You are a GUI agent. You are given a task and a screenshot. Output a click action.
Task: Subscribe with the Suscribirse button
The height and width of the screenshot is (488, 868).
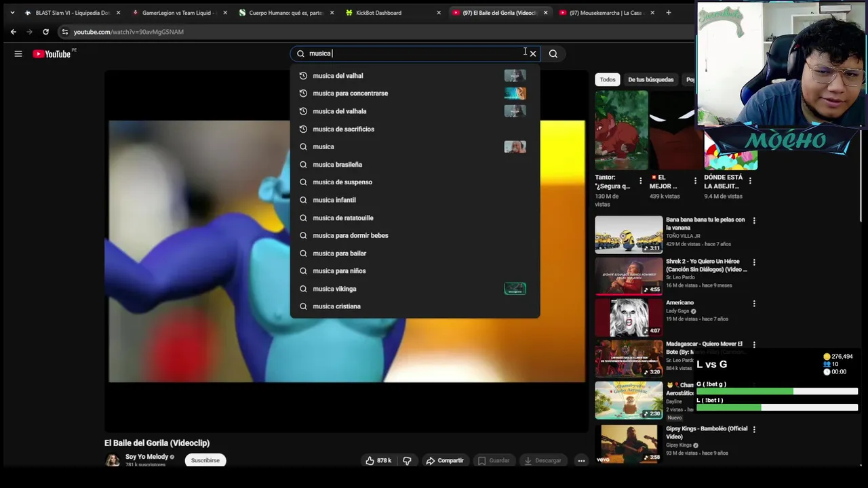click(205, 460)
